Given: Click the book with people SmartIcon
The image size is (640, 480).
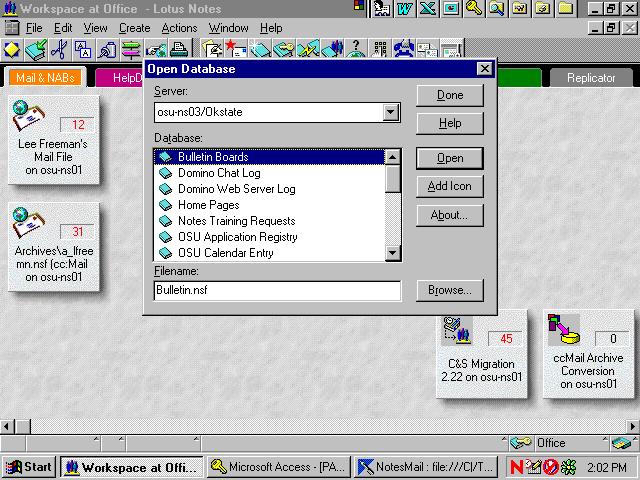Looking at the screenshot, I should point(332,50).
